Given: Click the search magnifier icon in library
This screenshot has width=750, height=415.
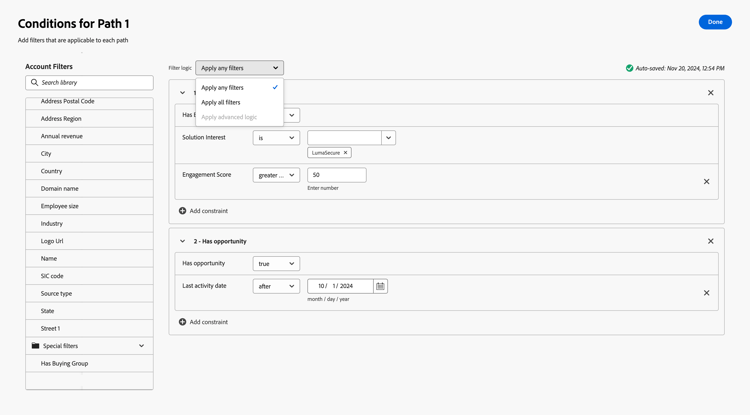Looking at the screenshot, I should click(35, 83).
